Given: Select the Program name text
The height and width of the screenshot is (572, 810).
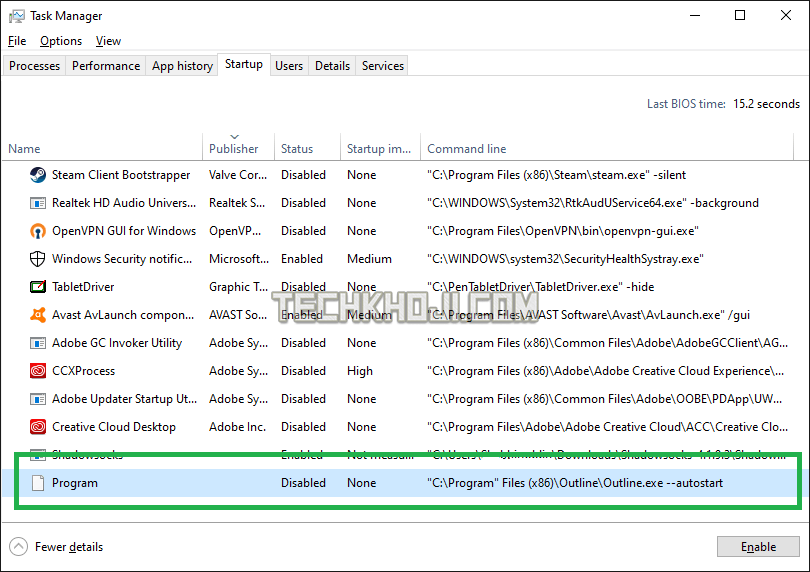Looking at the screenshot, I should coord(74,483).
